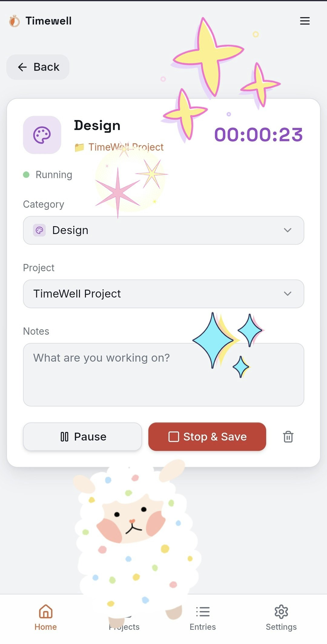327x644 pixels.
Task: Click the folder icon beside TimeWell Project
Action: click(79, 147)
